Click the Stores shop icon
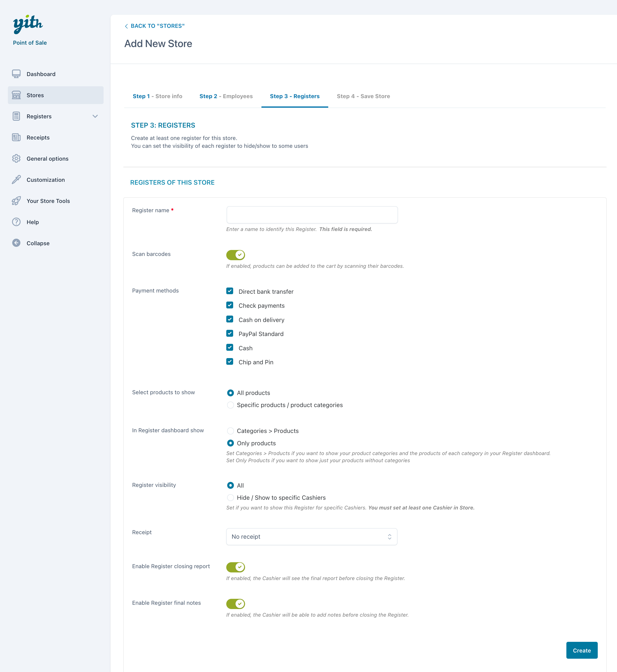Screen dimensions: 617x672 click(x=16, y=95)
